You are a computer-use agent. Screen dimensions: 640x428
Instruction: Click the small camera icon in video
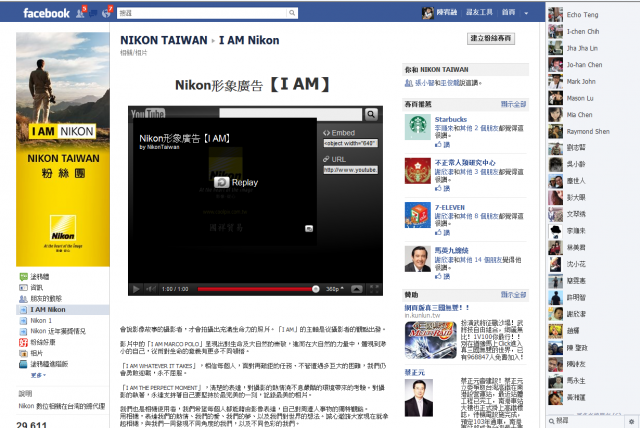pyautogui.click(x=309, y=228)
